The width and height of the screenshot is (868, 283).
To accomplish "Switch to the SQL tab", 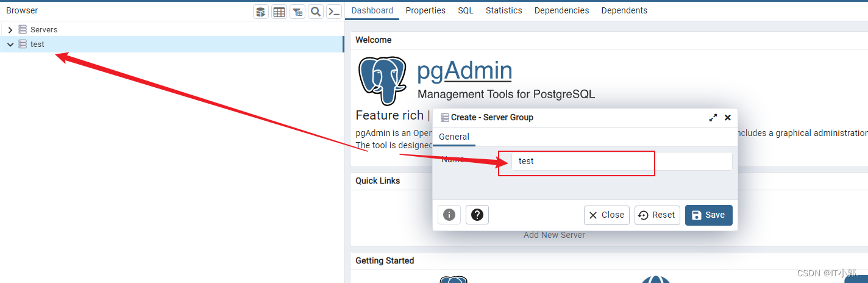I will tap(466, 10).
